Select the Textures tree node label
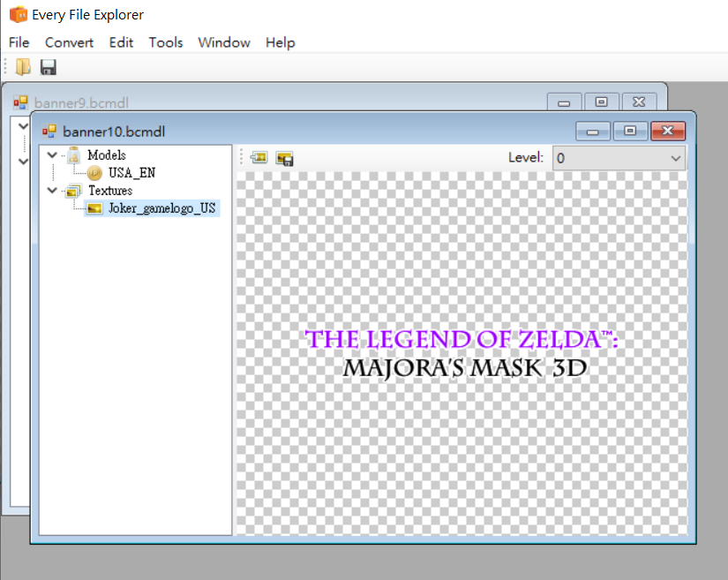 click(110, 191)
